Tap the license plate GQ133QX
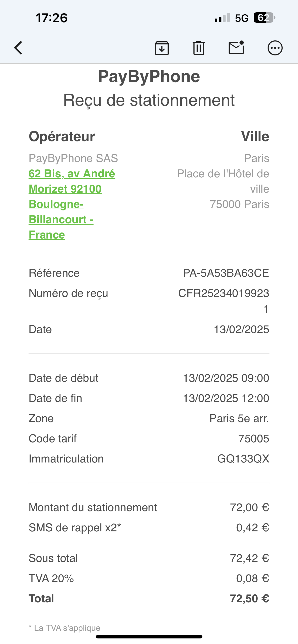This screenshot has height=644, width=298. click(x=243, y=459)
